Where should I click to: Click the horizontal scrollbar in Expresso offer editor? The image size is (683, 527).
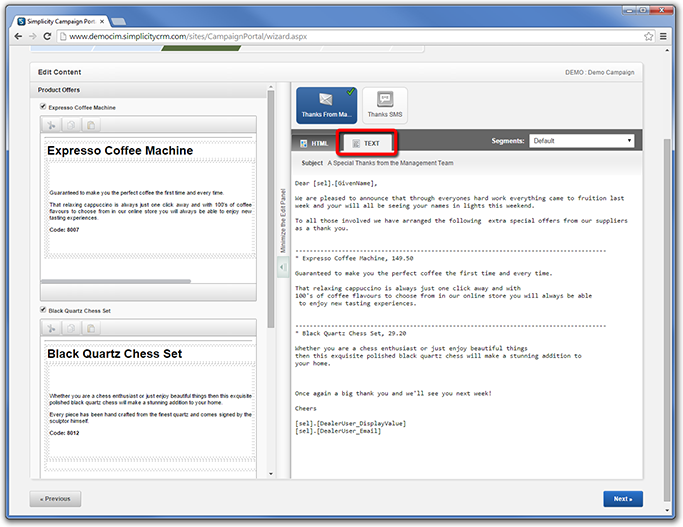[115, 281]
